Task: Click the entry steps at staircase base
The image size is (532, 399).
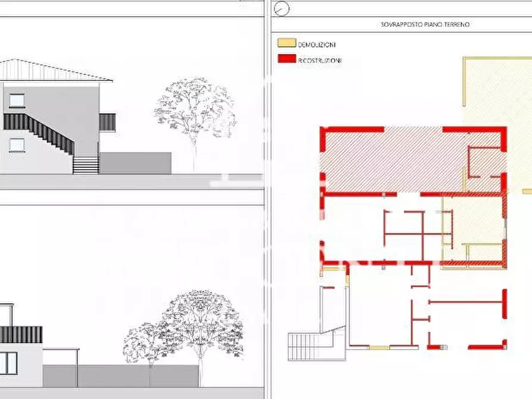Action: click(x=86, y=165)
